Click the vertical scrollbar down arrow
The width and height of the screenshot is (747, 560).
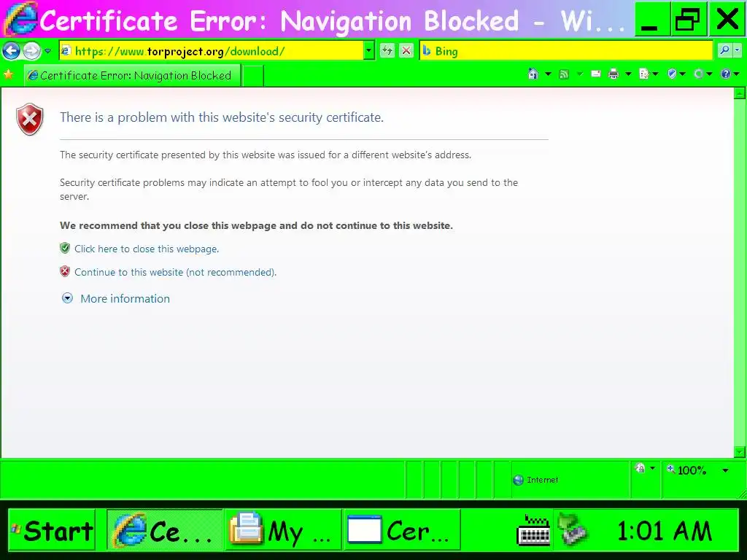tap(740, 451)
